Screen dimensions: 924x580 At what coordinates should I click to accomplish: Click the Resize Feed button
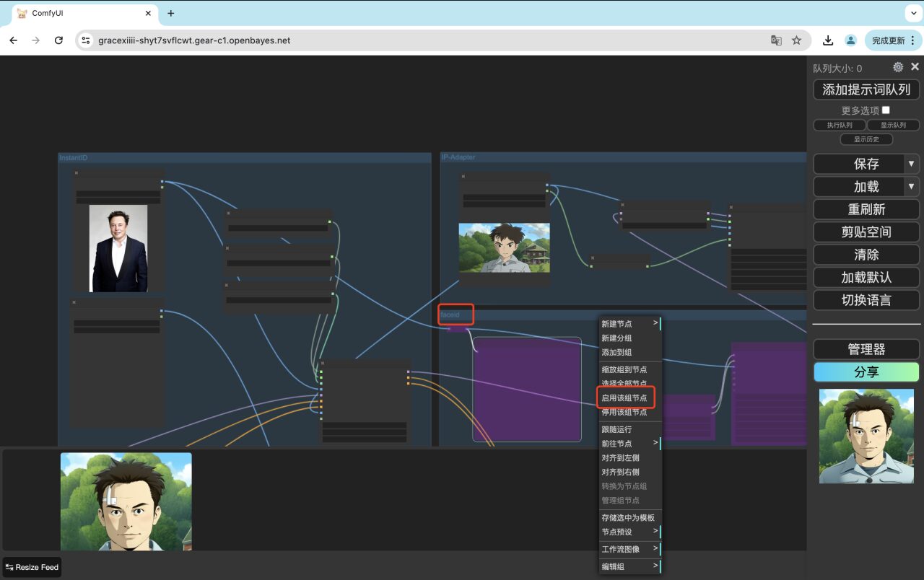tap(32, 567)
